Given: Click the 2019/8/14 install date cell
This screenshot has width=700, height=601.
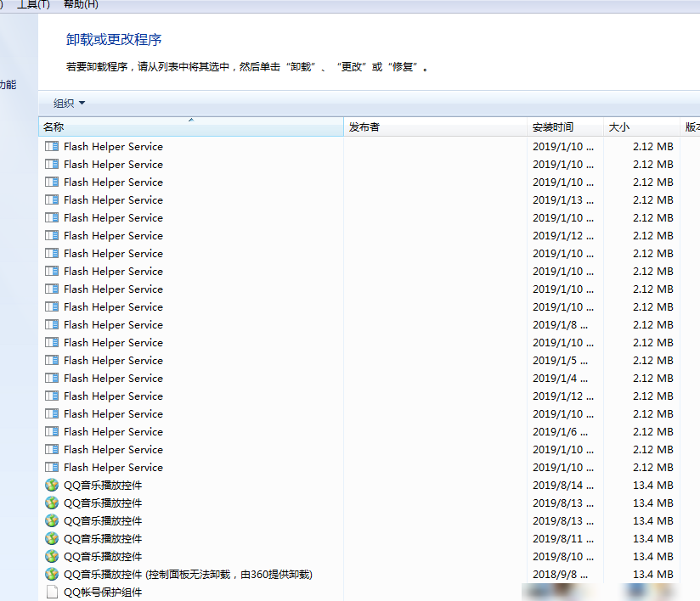Looking at the screenshot, I should click(x=563, y=486).
